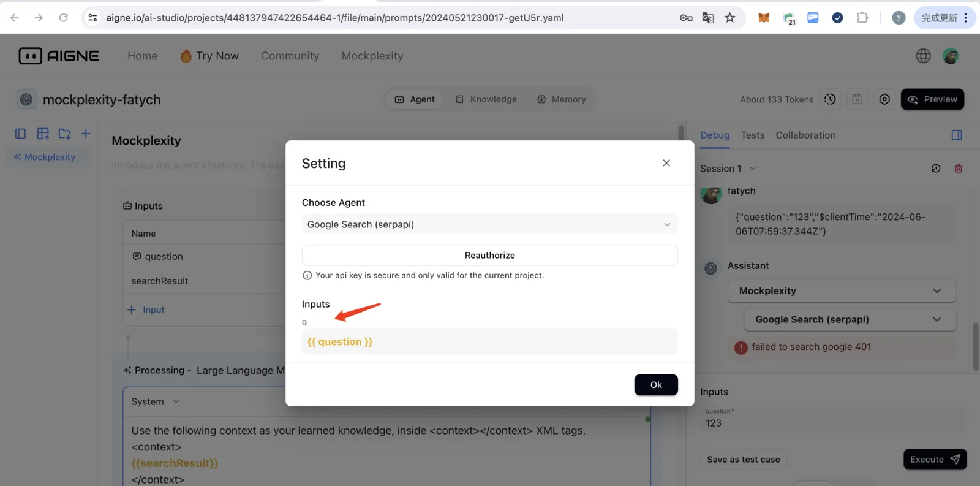The height and width of the screenshot is (486, 980).
Task: Open the language globe icon
Action: pyautogui.click(x=923, y=56)
